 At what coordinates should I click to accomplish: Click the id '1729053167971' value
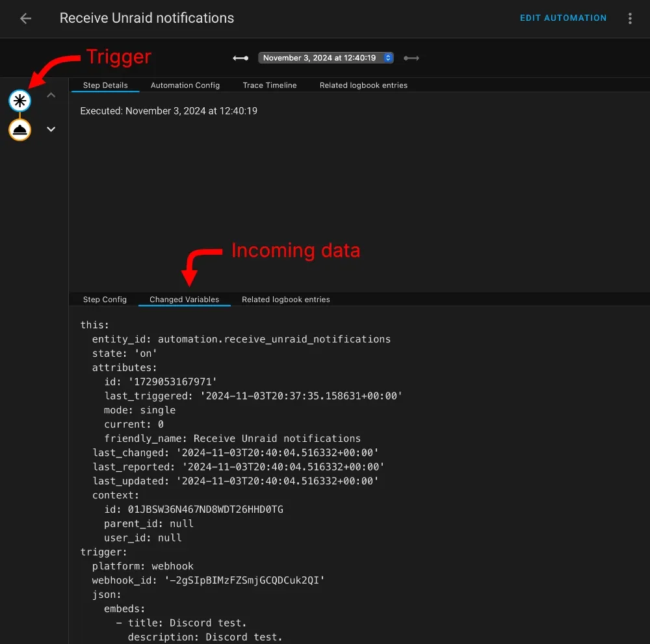click(x=172, y=381)
